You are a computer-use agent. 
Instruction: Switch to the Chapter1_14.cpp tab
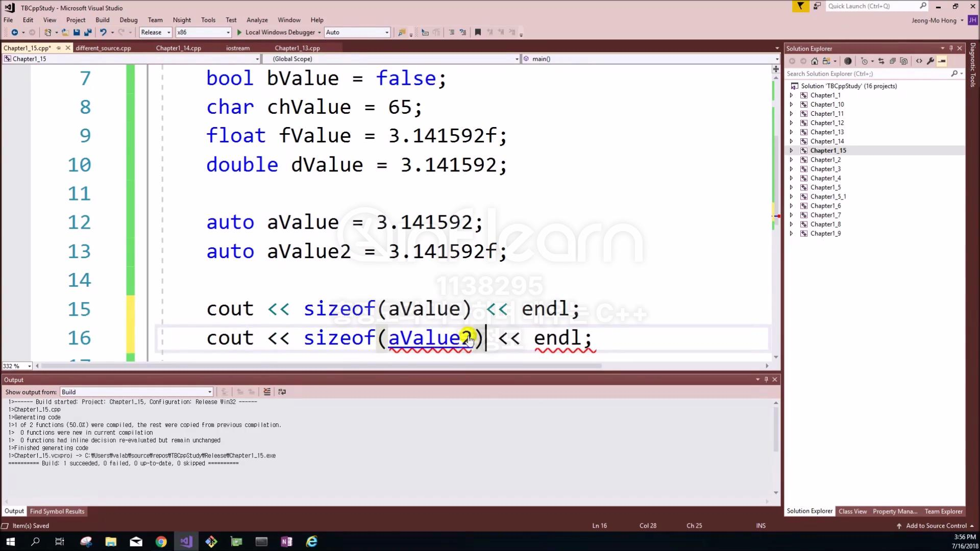point(178,48)
